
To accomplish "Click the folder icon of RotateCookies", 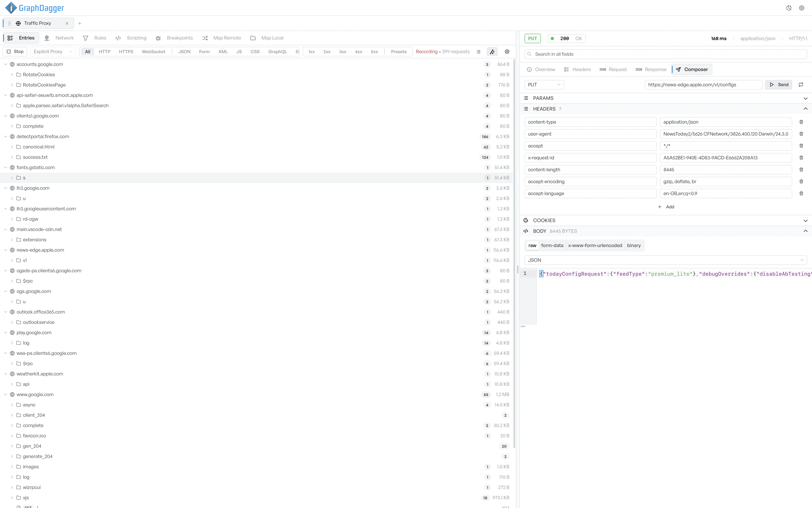I will (x=19, y=75).
